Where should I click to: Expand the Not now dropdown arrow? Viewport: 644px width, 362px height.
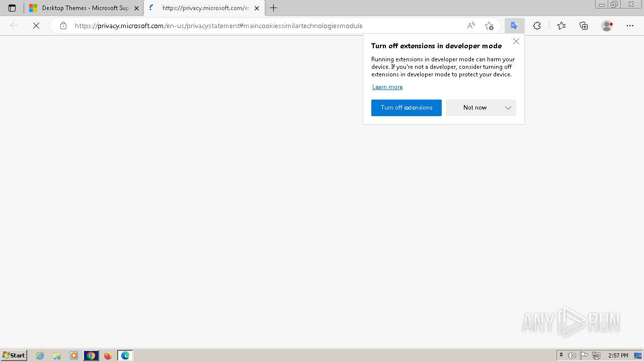tap(508, 108)
